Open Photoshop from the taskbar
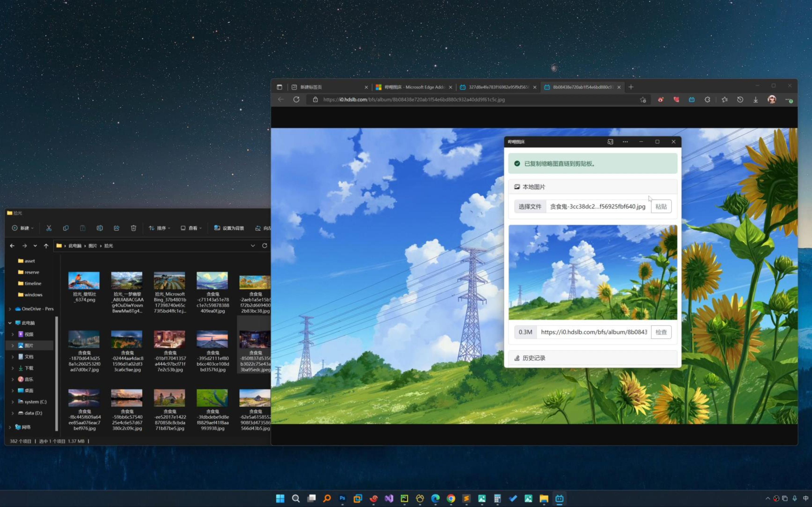The width and height of the screenshot is (812, 507). pyautogui.click(x=342, y=498)
